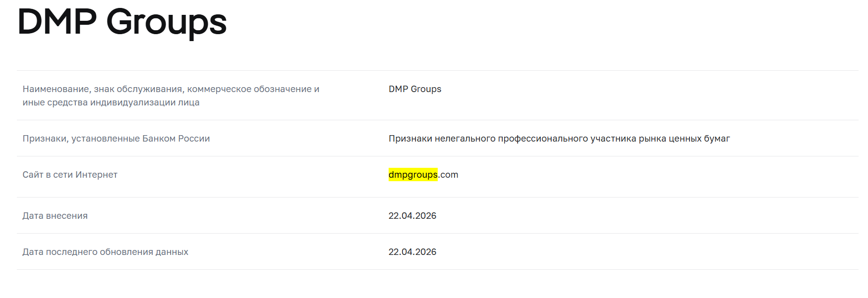Click the word "обновления" in the last row label
The image size is (868, 298).
[x=126, y=252]
